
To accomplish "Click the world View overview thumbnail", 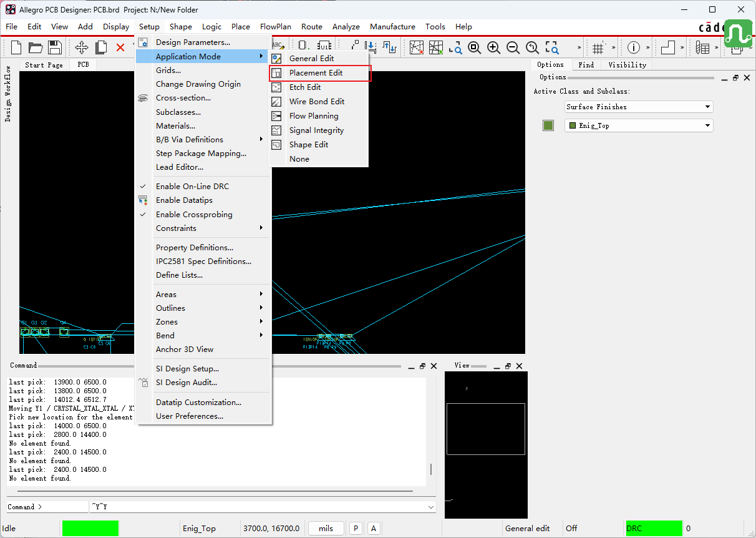I will (486, 444).
